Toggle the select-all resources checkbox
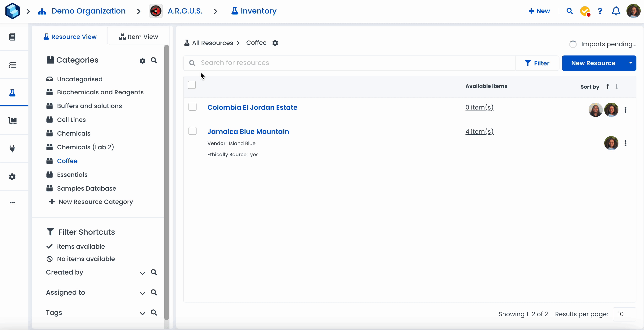The image size is (644, 330). click(192, 85)
